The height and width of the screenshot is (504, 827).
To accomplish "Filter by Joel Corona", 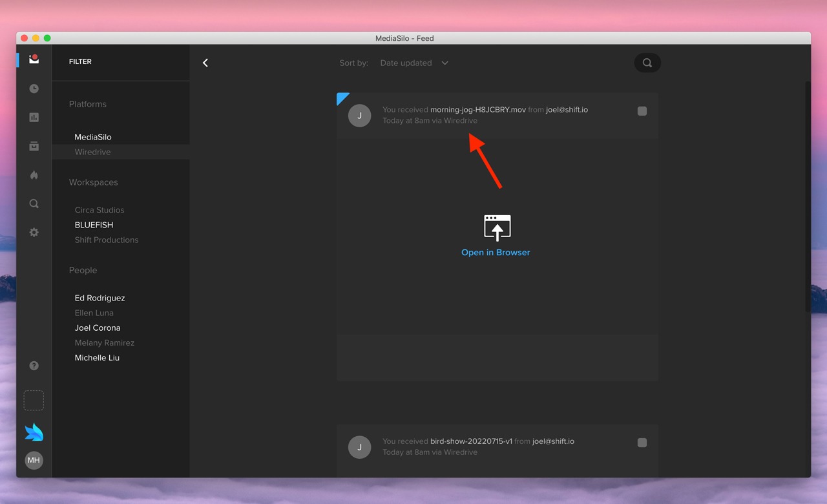I will coord(98,328).
